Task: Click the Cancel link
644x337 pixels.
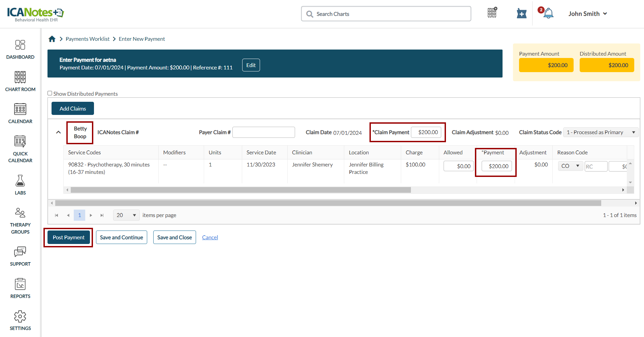Action: pos(210,237)
